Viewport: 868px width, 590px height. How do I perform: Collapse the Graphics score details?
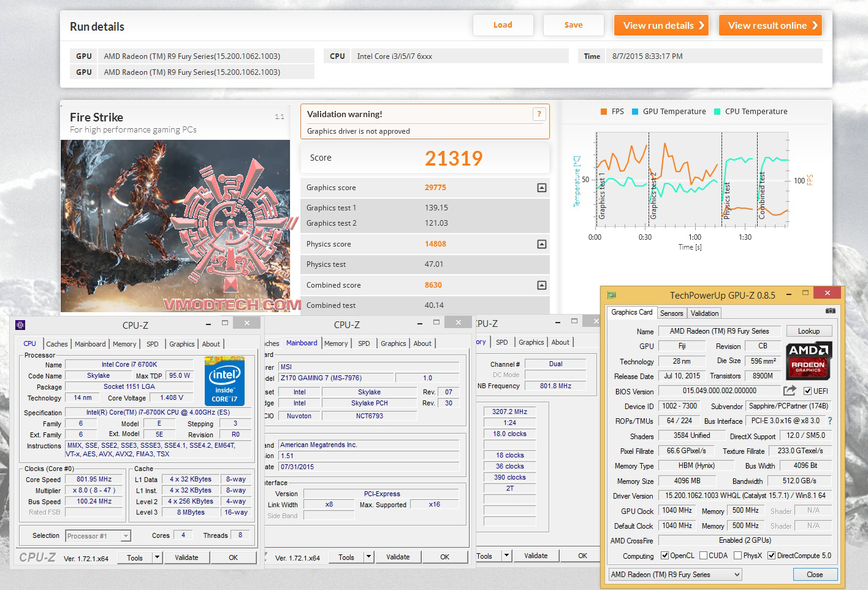click(541, 188)
